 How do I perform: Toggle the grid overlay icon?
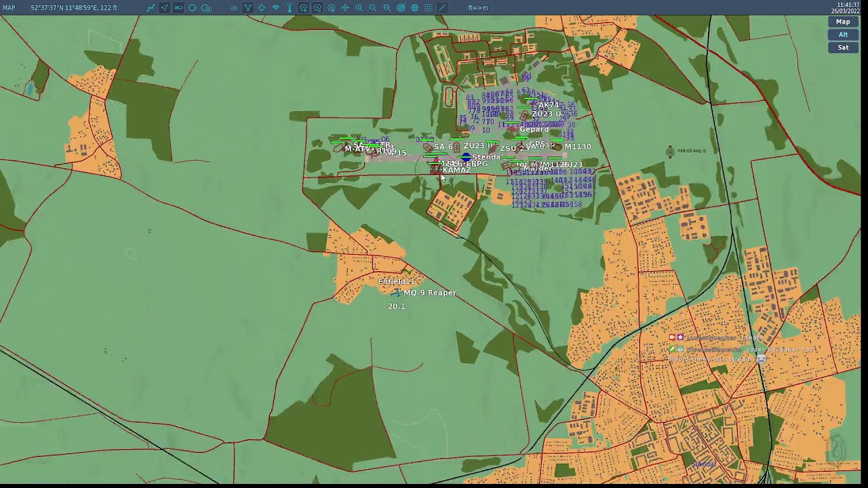(x=429, y=8)
